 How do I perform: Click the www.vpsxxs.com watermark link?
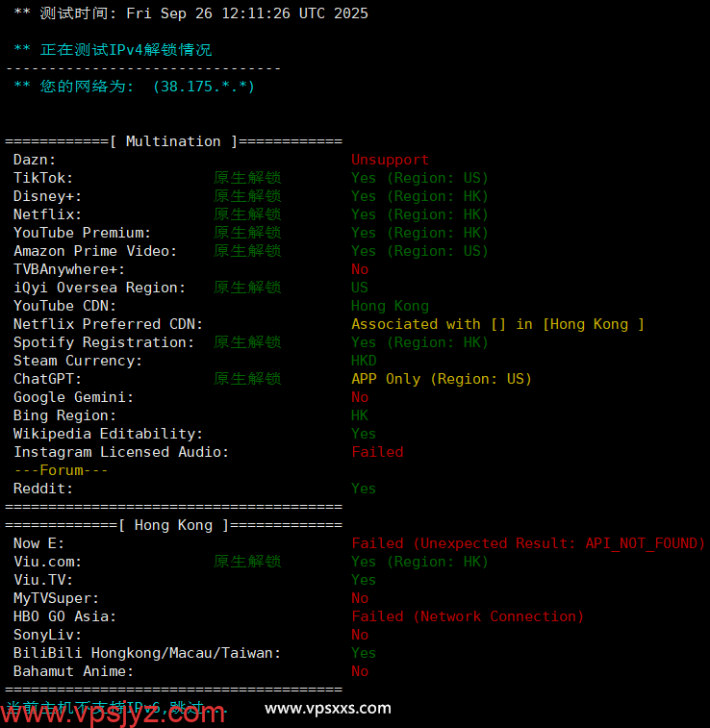(328, 709)
